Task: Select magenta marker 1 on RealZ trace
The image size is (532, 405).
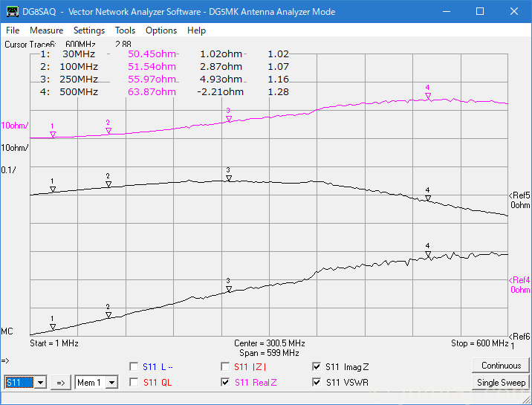Action: pyautogui.click(x=53, y=135)
